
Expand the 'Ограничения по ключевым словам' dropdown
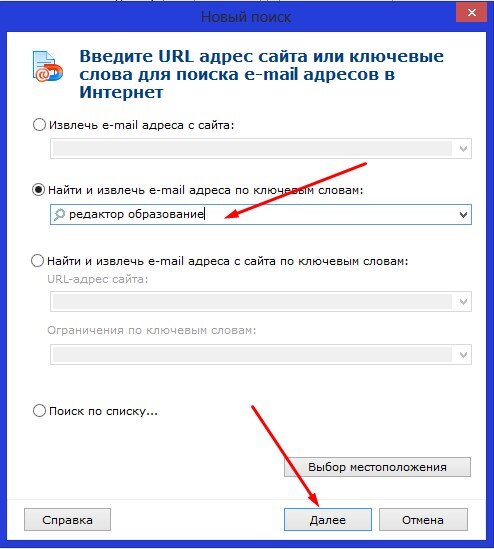tap(463, 355)
